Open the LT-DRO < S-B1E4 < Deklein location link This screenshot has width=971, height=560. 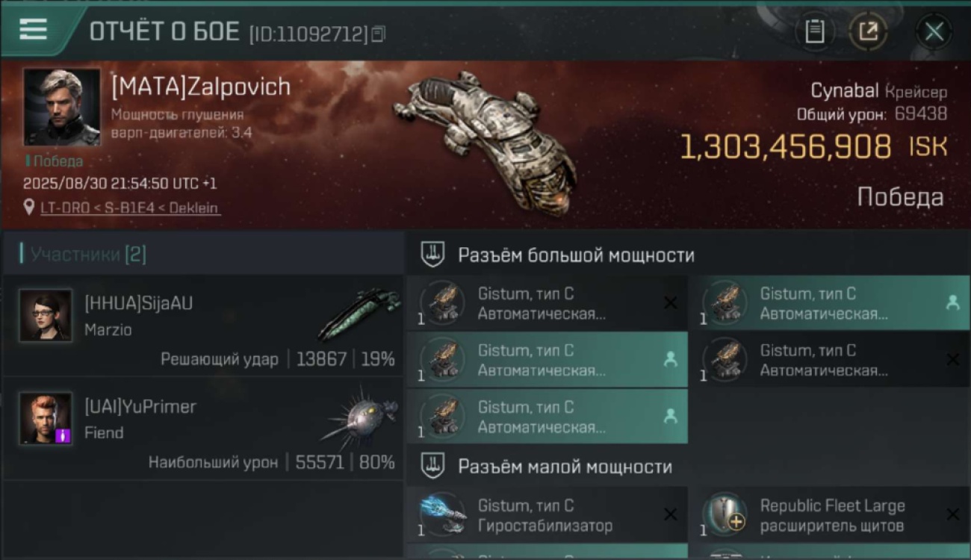pos(130,208)
